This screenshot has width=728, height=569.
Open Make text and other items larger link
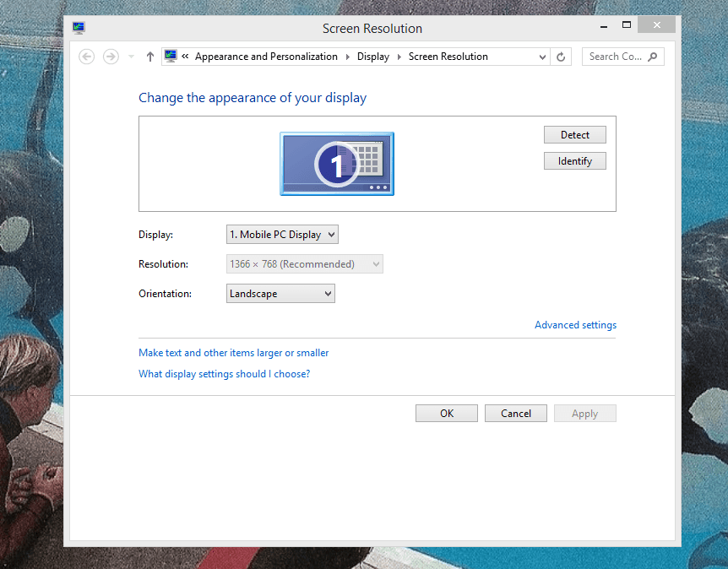(x=234, y=353)
